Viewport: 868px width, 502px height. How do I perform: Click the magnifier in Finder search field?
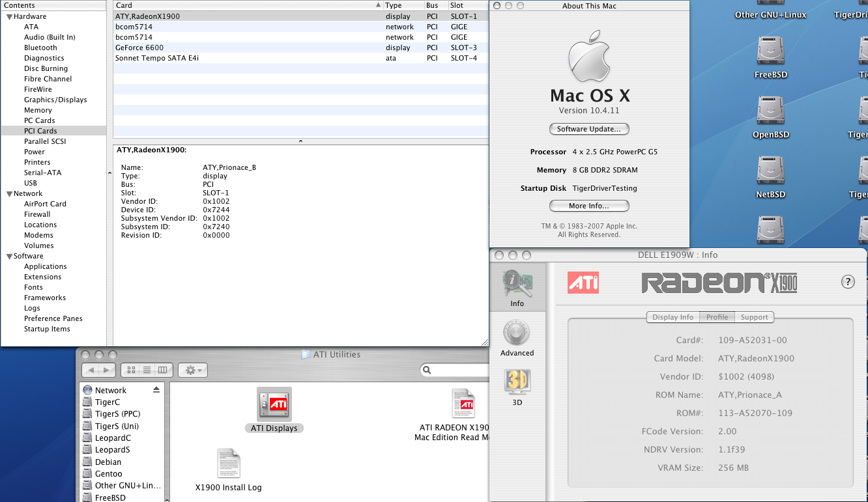427,370
